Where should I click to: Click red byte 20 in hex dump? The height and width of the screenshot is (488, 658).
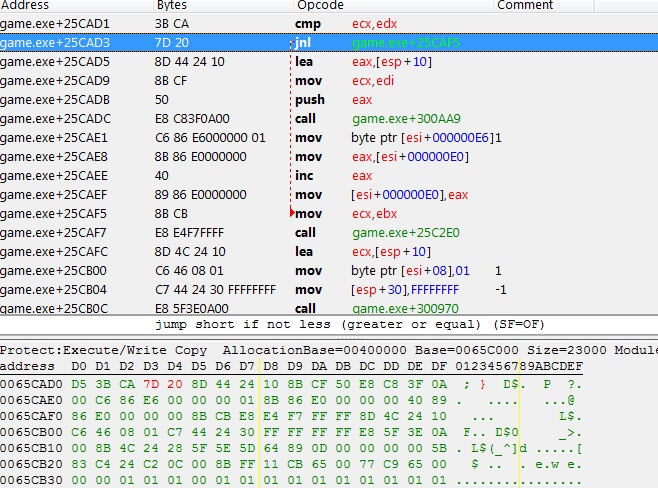pos(175,384)
